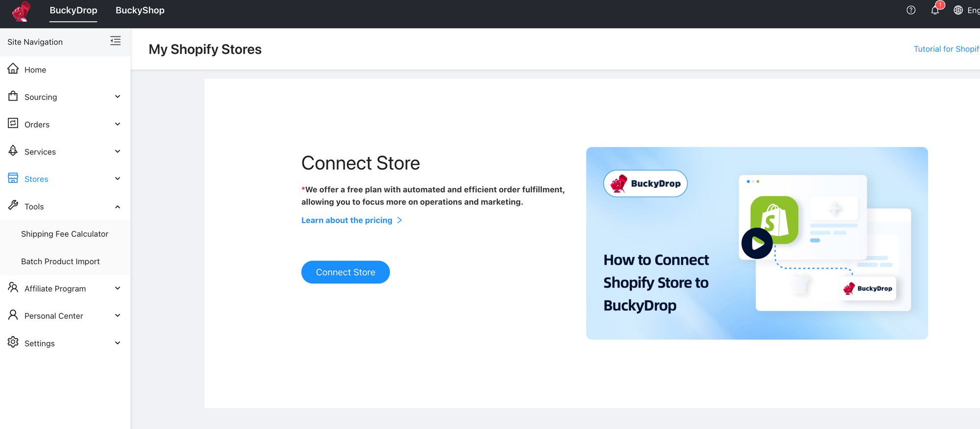Click the 'Site Navigation' heading text
The width and height of the screenshot is (980, 429).
pyautogui.click(x=35, y=42)
